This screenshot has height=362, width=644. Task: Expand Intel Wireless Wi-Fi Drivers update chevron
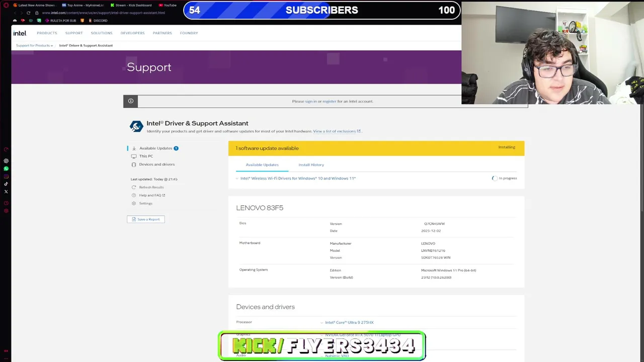(237, 178)
